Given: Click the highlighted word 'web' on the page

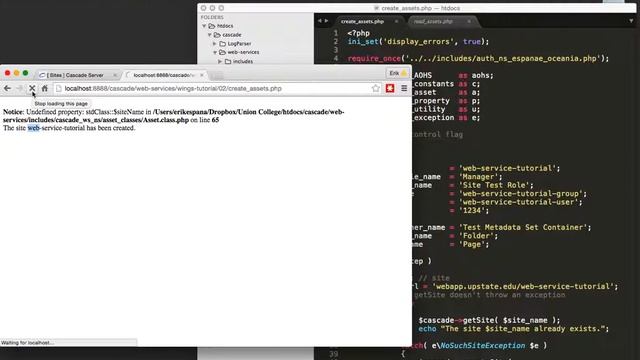Looking at the screenshot, I should point(33,128).
